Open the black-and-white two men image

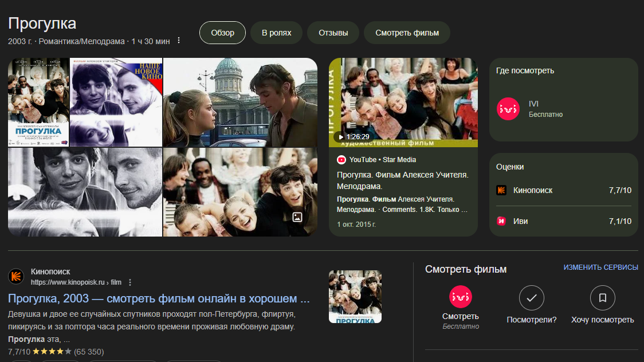[85, 192]
